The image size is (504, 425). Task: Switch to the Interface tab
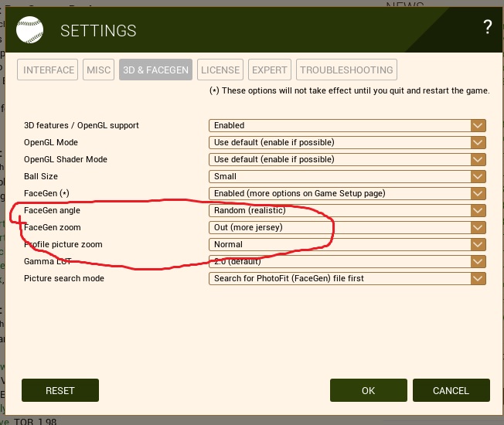pos(49,70)
